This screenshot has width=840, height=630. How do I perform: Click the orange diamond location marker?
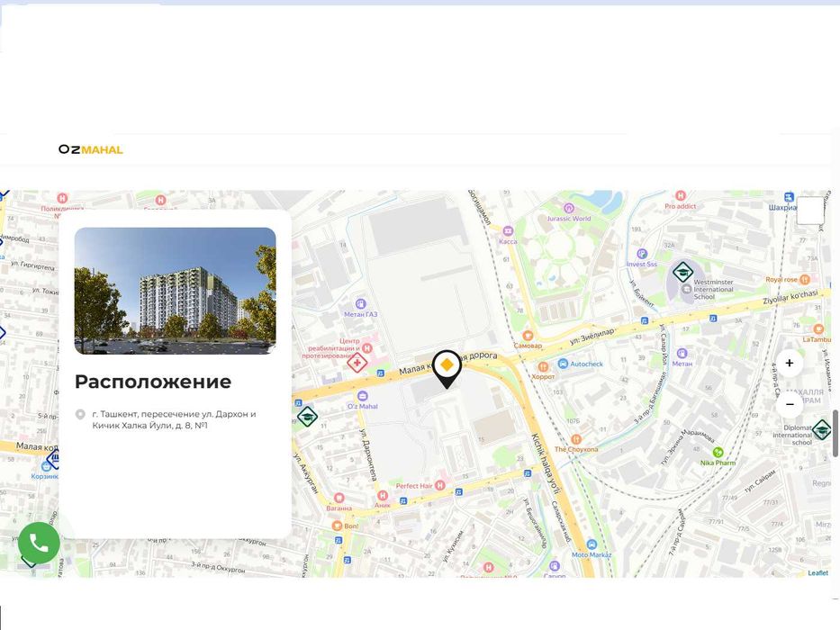pos(447,369)
